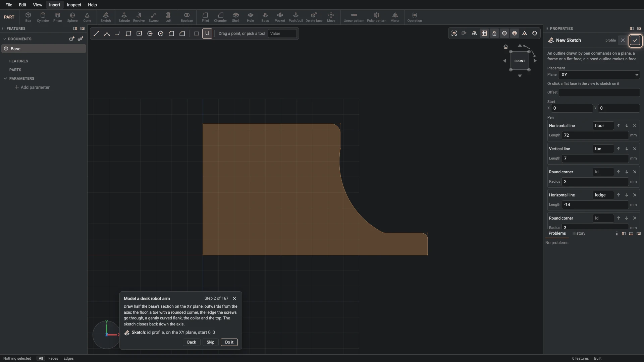Viewport: 644px width, 362px height.
Task: Click the Offset input field
Action: (599, 93)
